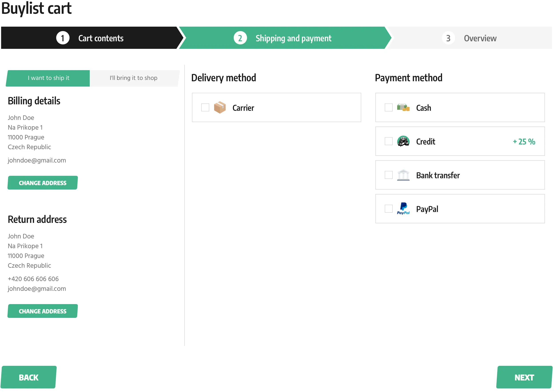Select the PayPal checkbox
Viewport: 554px width, 392px height.
(x=389, y=209)
